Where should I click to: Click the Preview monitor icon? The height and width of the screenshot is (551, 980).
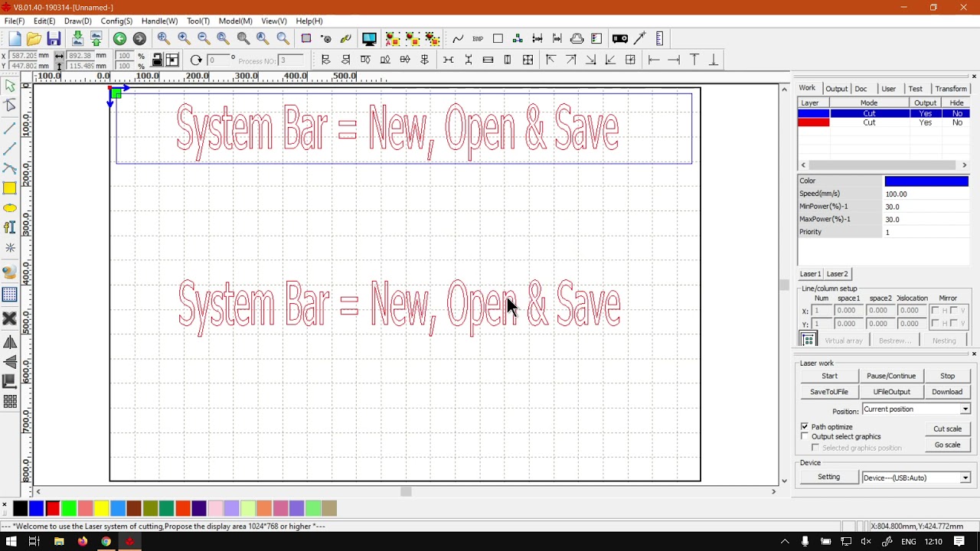pos(369,39)
